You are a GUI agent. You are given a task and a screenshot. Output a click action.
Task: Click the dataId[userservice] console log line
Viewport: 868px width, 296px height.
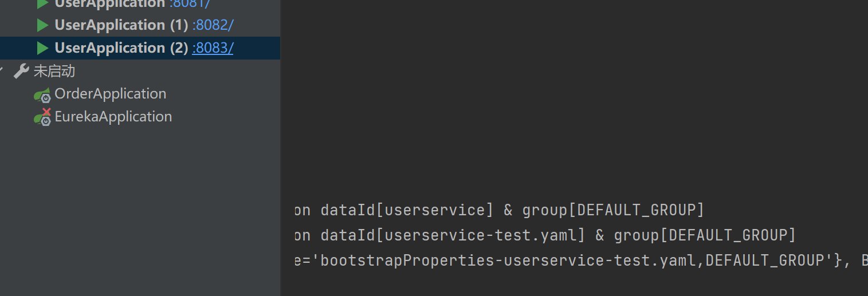(498, 210)
